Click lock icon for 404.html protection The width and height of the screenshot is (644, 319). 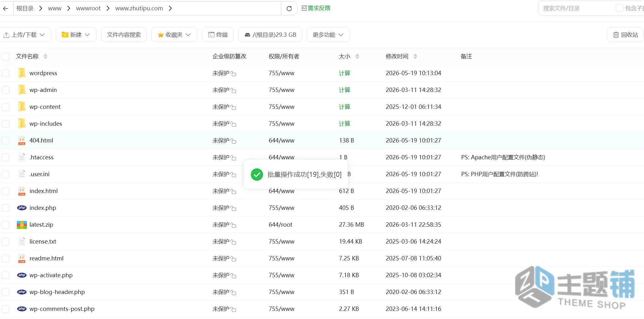[233, 141]
